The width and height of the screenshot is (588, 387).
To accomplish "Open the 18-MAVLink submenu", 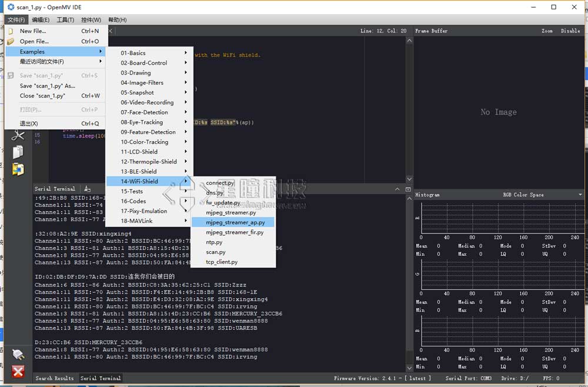I will (149, 221).
